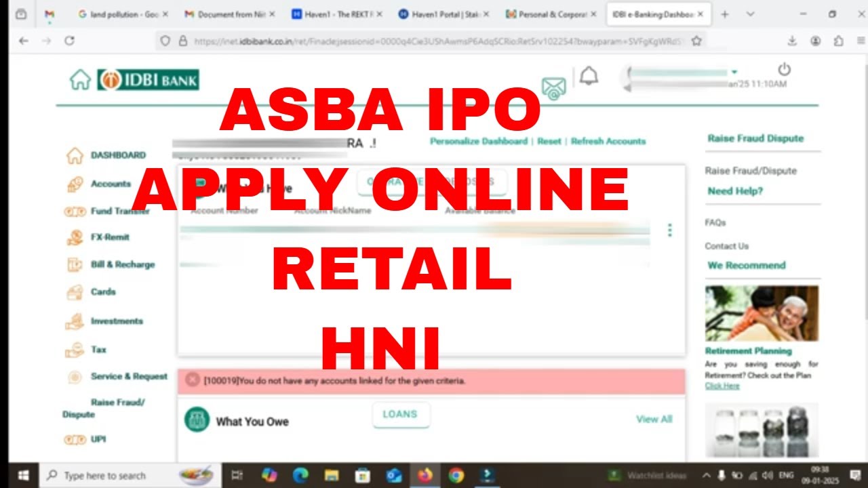Open the Bill & Recharge sidebar icon

(x=75, y=265)
